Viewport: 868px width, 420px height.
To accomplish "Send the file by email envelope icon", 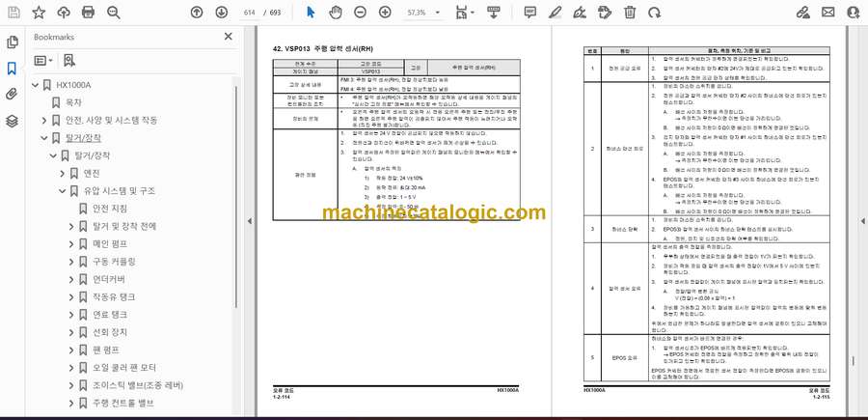I will coord(828,13).
